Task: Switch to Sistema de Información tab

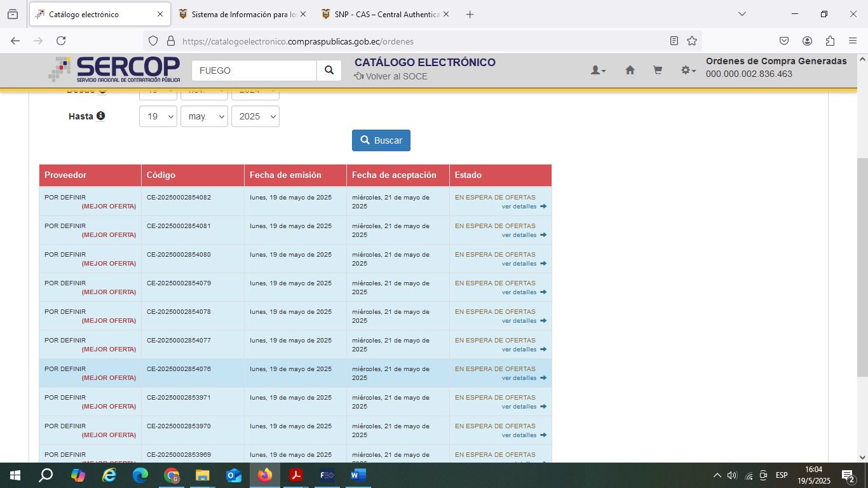Action: pos(243,14)
